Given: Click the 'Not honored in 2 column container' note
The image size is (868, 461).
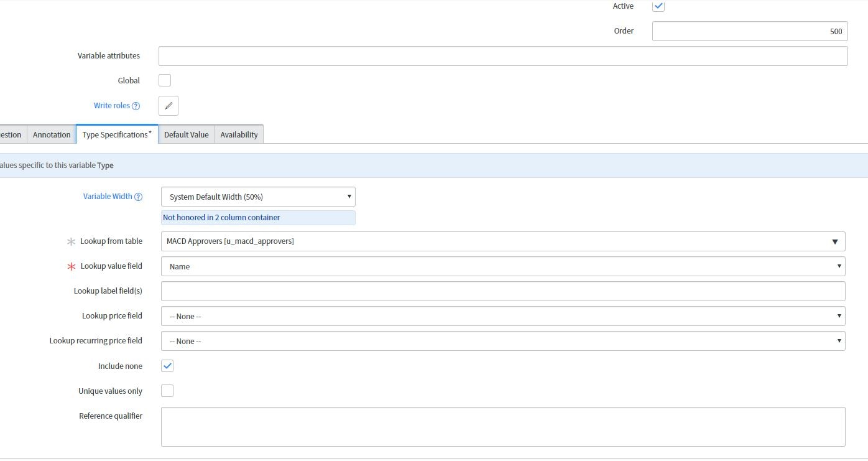Looking at the screenshot, I should click(258, 218).
